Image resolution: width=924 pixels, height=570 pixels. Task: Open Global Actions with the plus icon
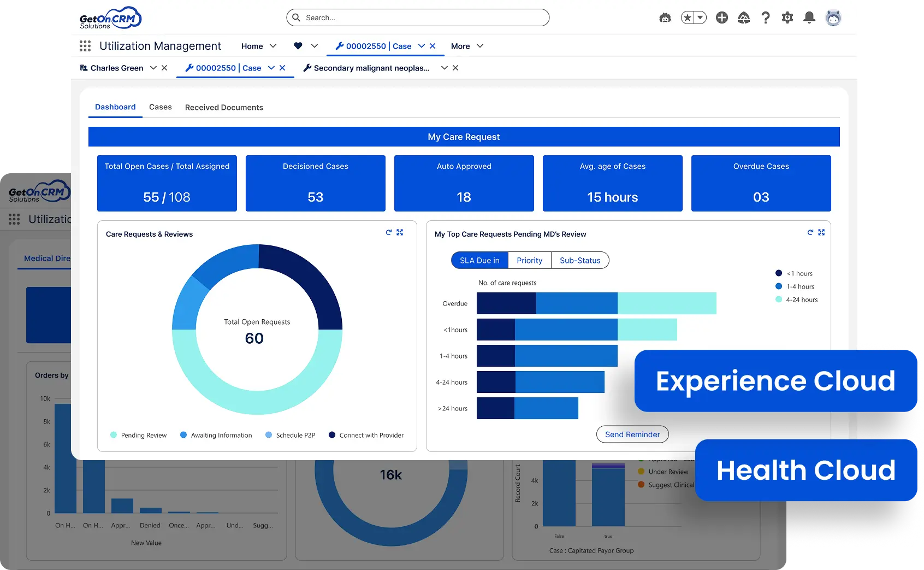coord(721,17)
